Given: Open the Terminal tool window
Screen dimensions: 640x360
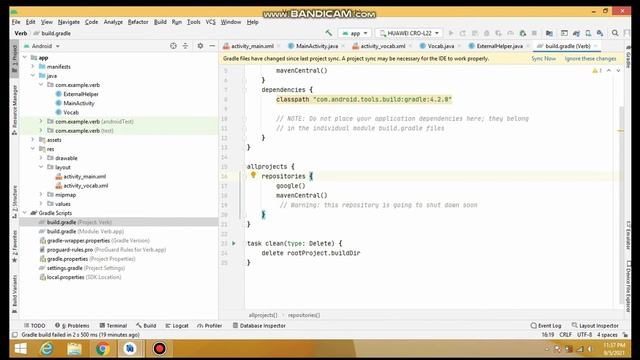Looking at the screenshot, I should tap(113, 325).
